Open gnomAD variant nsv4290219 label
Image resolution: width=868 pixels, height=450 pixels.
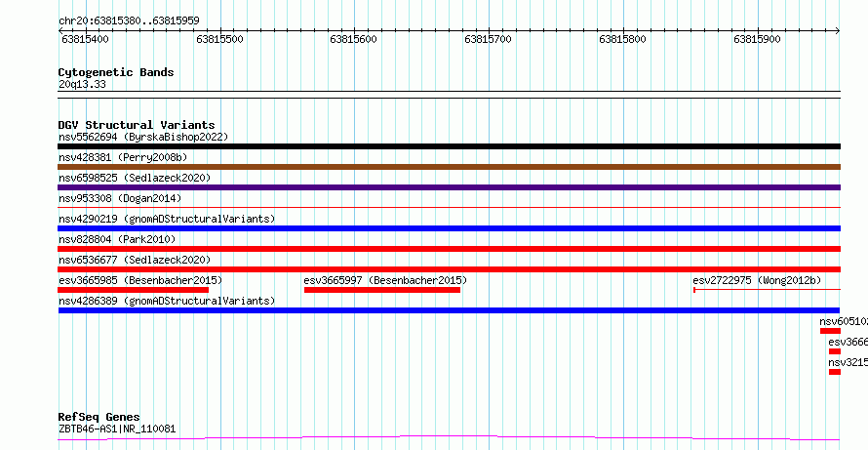(167, 219)
